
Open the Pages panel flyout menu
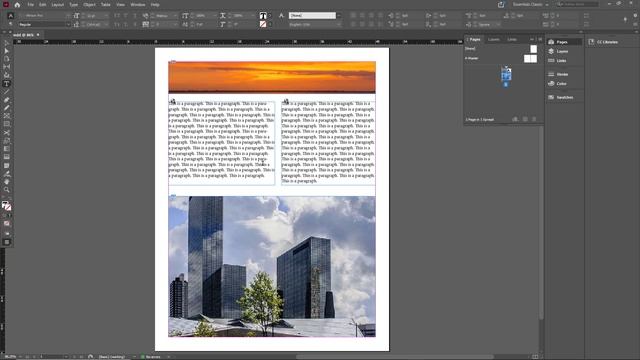coord(540,39)
